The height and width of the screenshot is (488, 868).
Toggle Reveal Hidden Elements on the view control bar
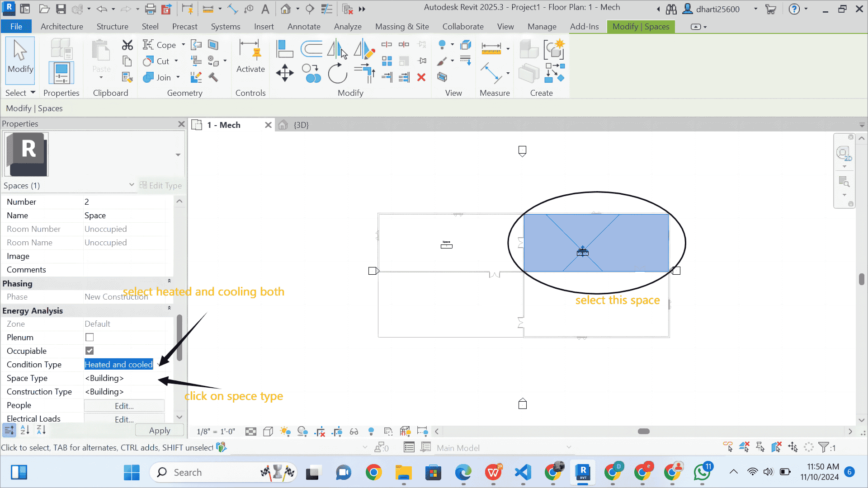[x=372, y=432]
